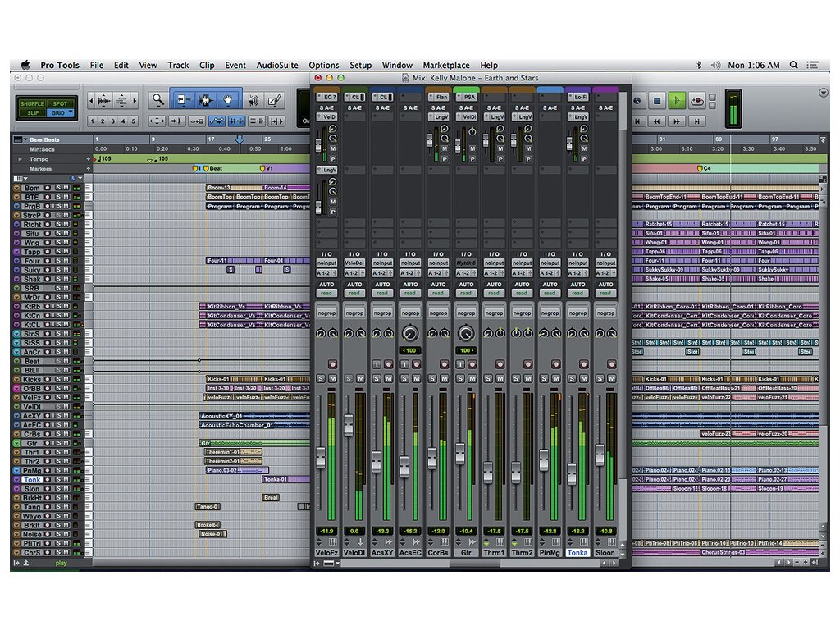Open the Track menu
Screen dimensions: 840x630
[178, 65]
